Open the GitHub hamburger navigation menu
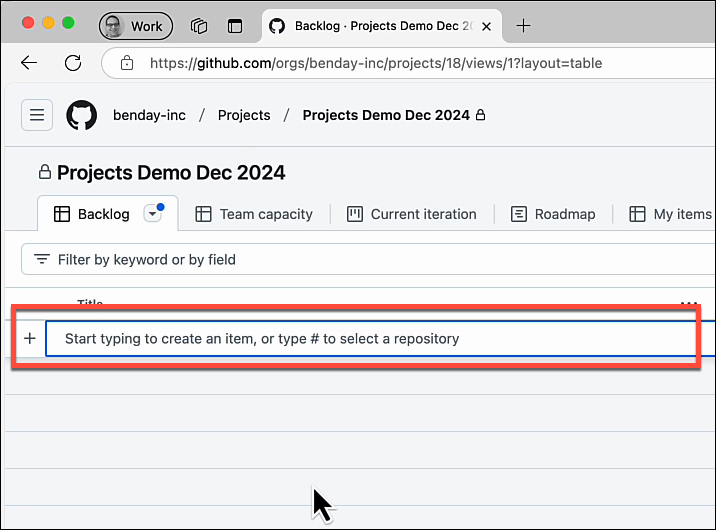This screenshot has width=716, height=530. pyautogui.click(x=37, y=115)
